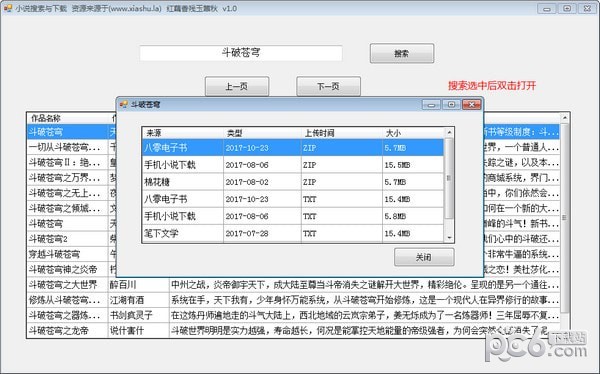Close the 斗破苍穹 dialog with red X
600x374 pixels.
(471, 105)
